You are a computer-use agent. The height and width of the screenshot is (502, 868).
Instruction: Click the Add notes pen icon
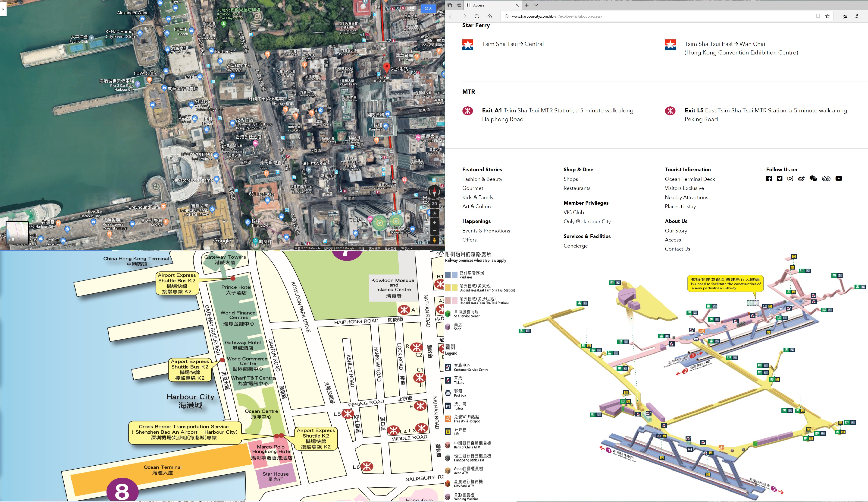point(857,16)
